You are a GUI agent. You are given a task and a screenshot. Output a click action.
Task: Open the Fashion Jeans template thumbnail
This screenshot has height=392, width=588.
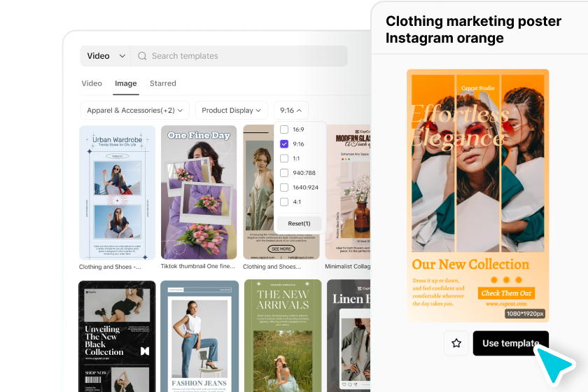tap(199, 336)
